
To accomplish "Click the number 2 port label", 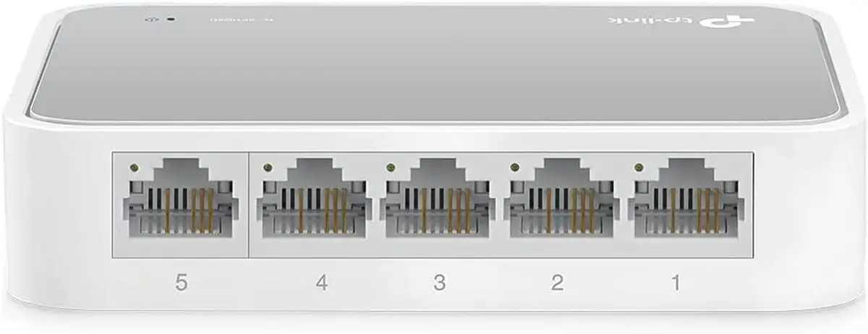I will coord(556,283).
